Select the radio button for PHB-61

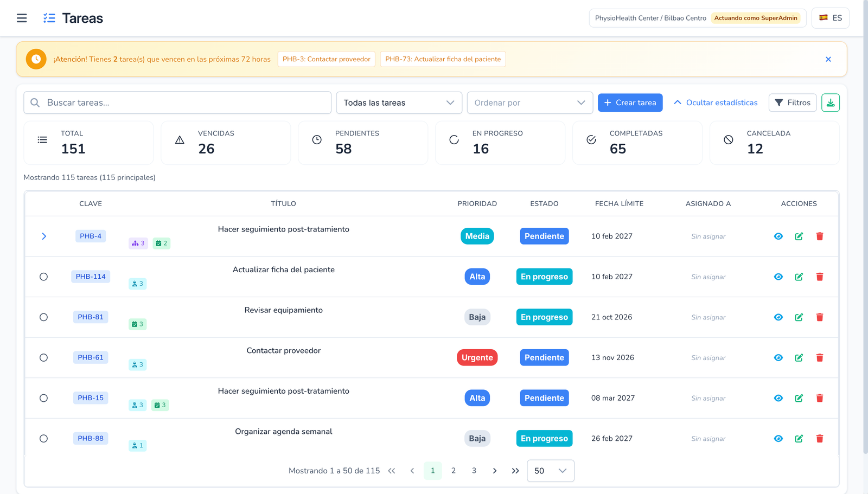(43, 357)
